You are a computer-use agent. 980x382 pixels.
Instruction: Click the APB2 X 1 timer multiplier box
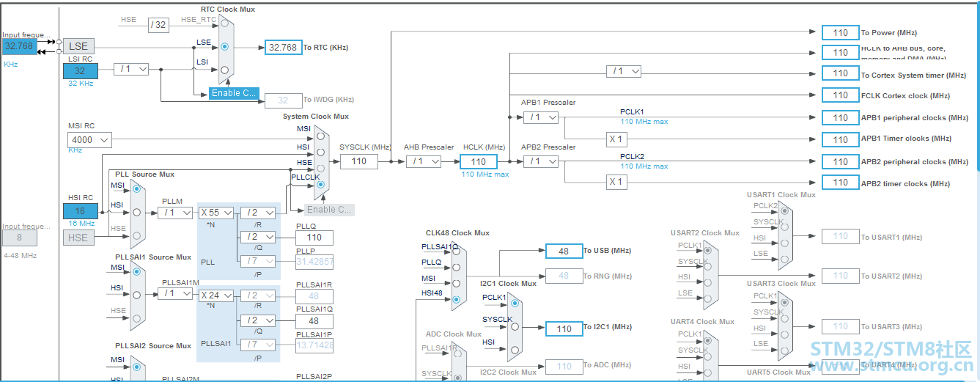pyautogui.click(x=616, y=182)
